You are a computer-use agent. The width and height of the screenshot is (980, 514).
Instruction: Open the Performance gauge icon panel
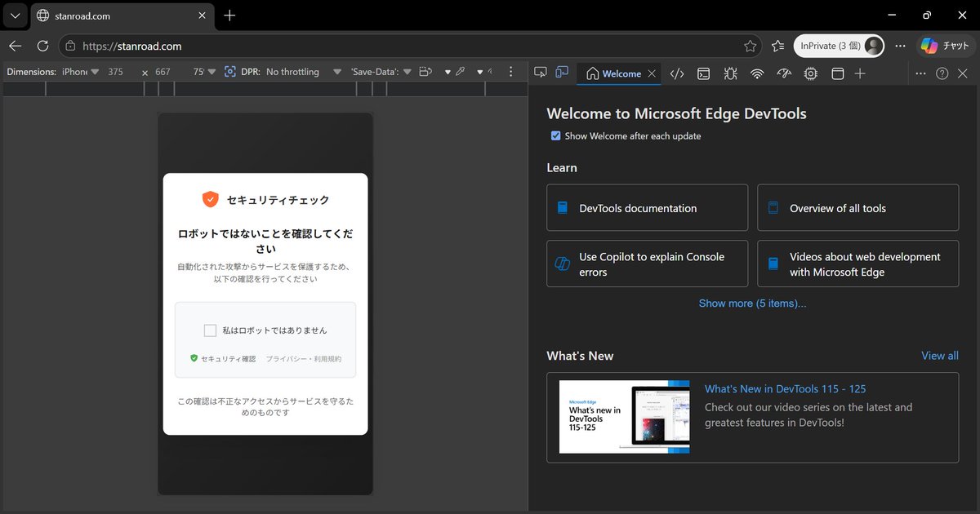[x=784, y=73]
